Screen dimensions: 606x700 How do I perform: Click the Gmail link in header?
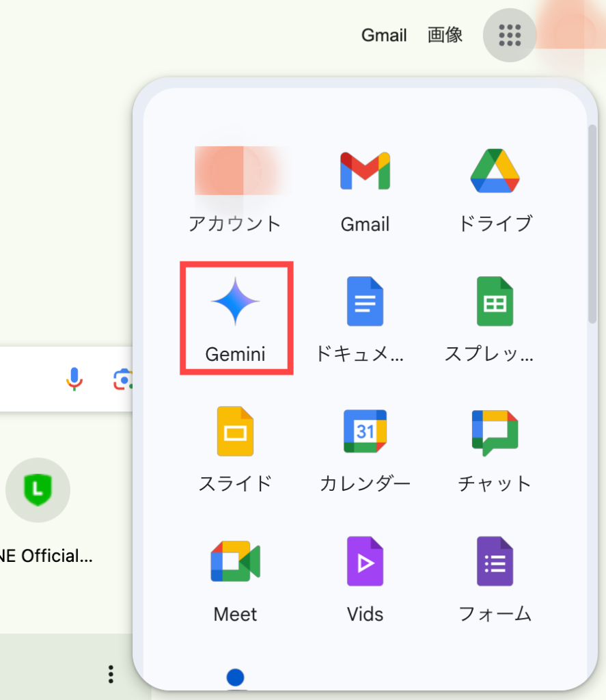(x=384, y=35)
